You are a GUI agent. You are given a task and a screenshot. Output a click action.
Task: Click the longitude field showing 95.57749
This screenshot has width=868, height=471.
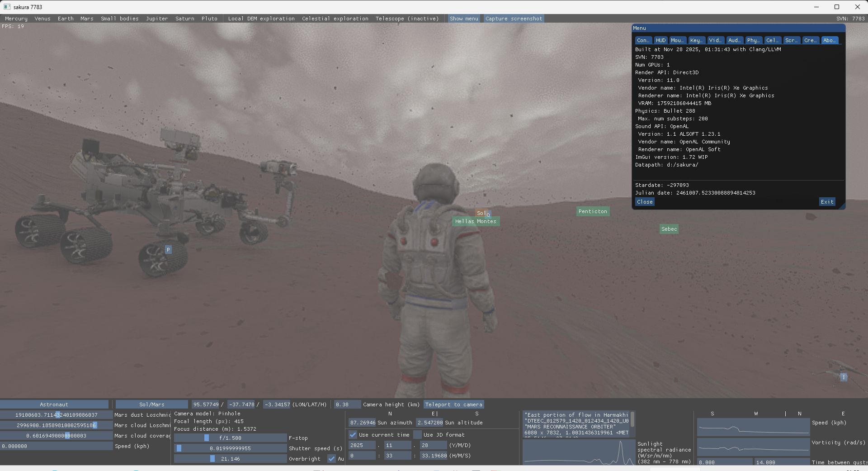point(206,404)
